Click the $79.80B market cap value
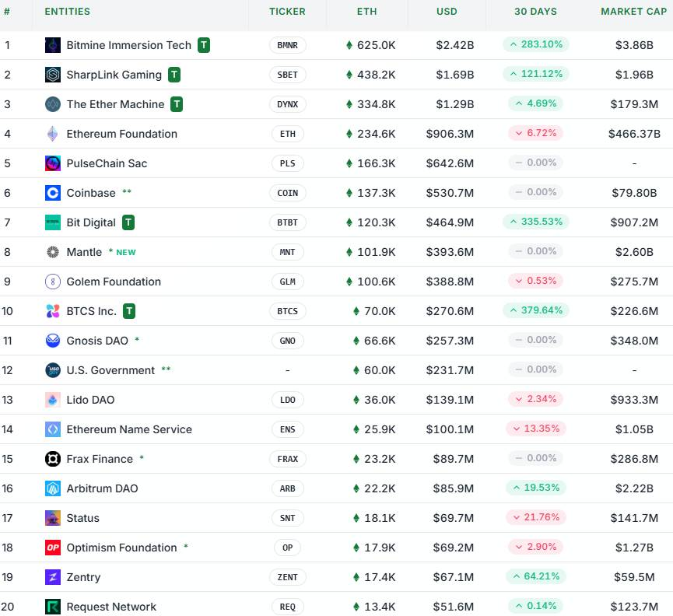This screenshot has height=616, width=673. point(634,193)
